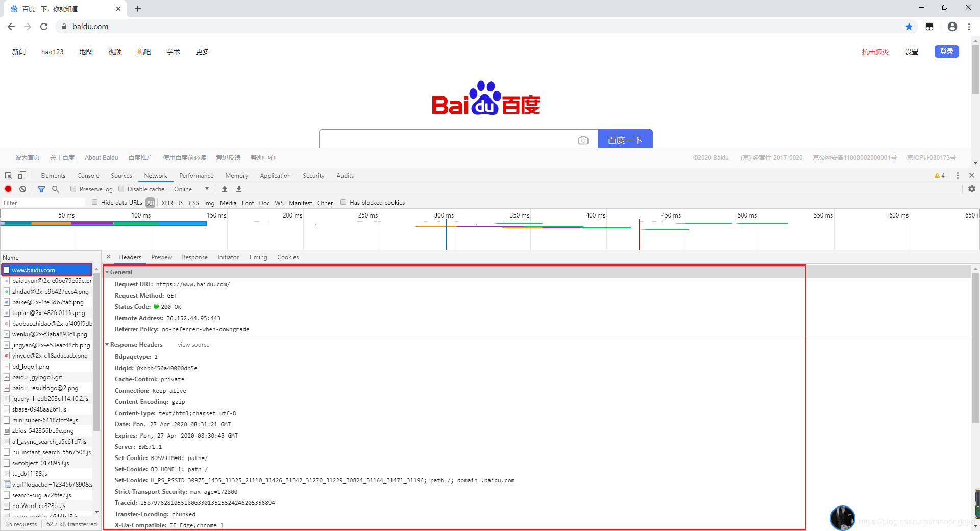The width and height of the screenshot is (980, 531).
Task: Open the Network settings gear
Action: (972, 189)
